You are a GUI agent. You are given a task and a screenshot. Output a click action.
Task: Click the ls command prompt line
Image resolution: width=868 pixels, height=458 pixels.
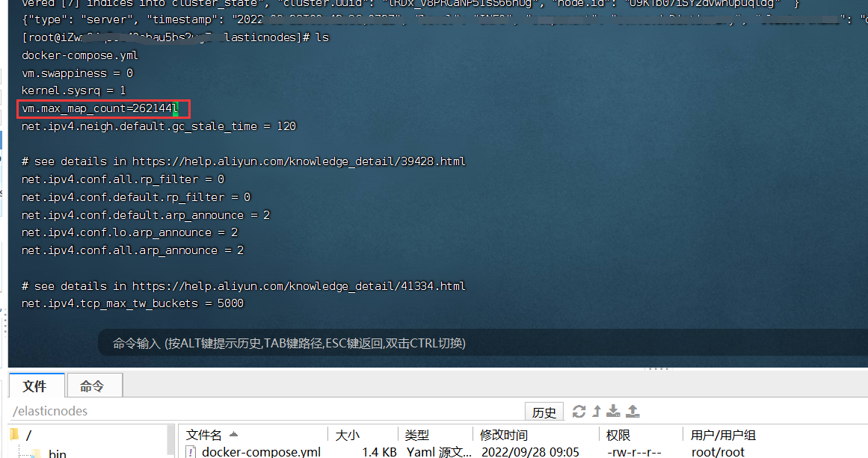tap(175, 37)
